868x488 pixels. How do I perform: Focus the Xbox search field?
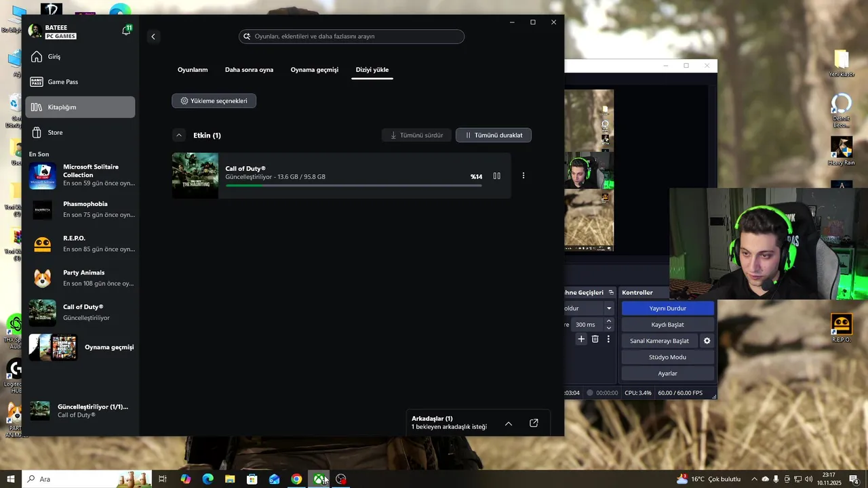[x=351, y=37]
